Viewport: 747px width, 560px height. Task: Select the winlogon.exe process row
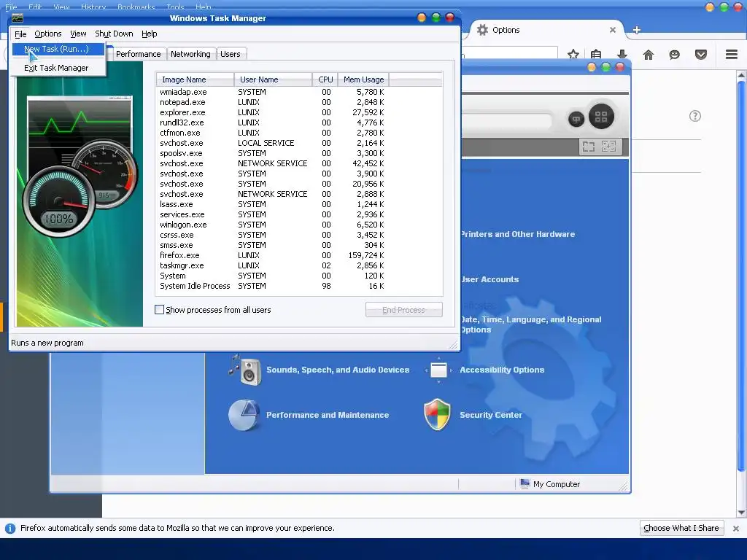[298, 225]
